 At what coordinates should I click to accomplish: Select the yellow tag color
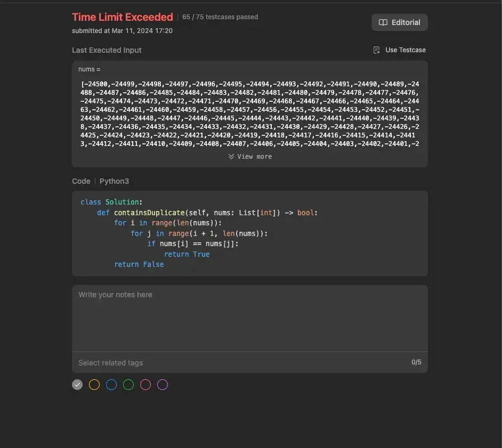[94, 384]
